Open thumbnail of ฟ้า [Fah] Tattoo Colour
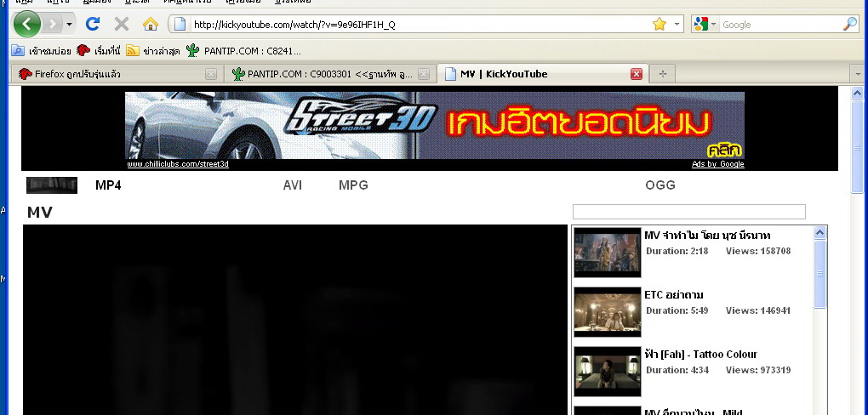The height and width of the screenshot is (415, 868). point(608,372)
